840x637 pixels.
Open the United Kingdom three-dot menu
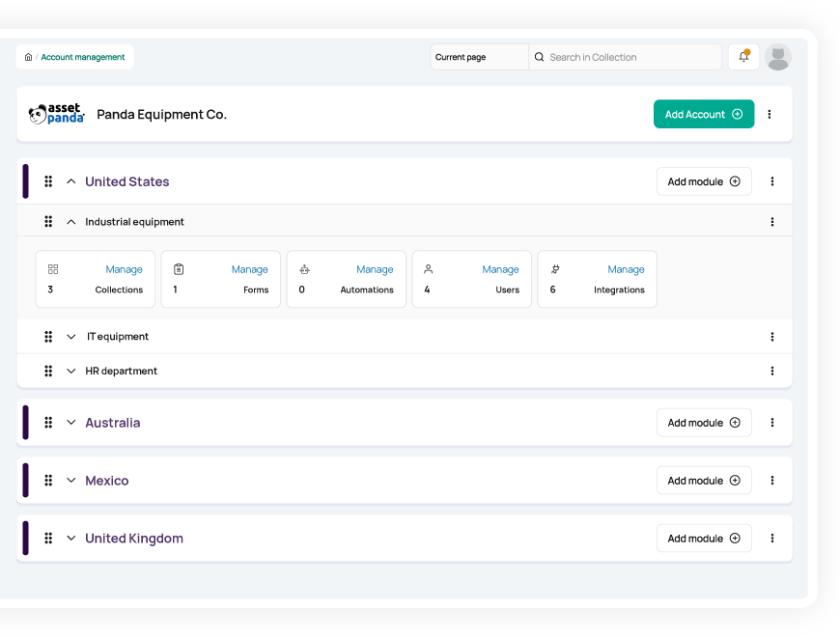772,538
